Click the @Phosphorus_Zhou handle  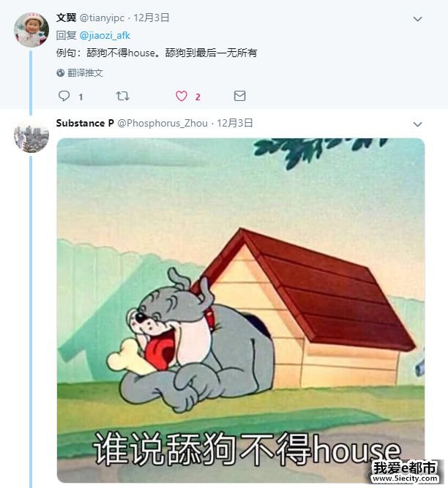163,123
